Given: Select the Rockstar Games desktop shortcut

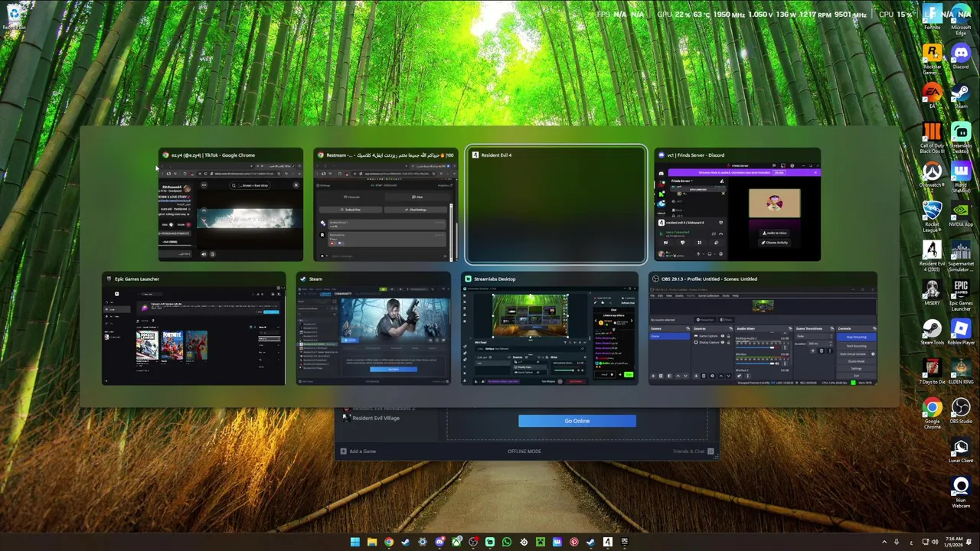Looking at the screenshot, I should 932,60.
